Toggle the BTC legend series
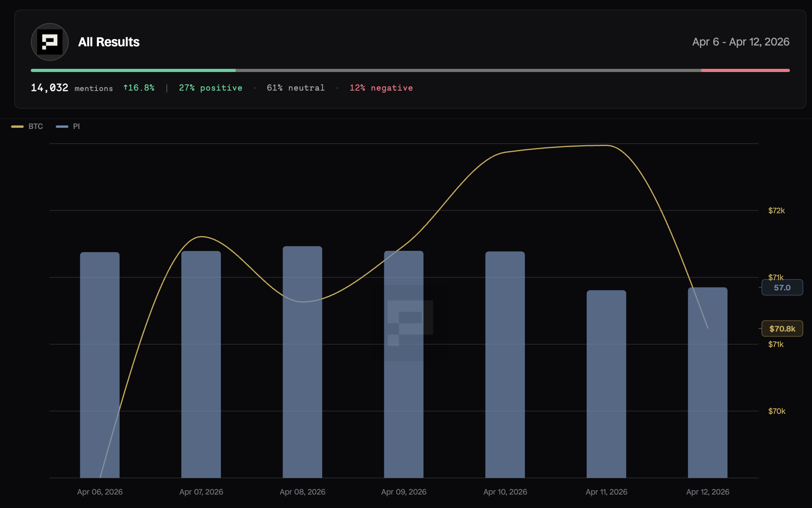 (x=35, y=126)
